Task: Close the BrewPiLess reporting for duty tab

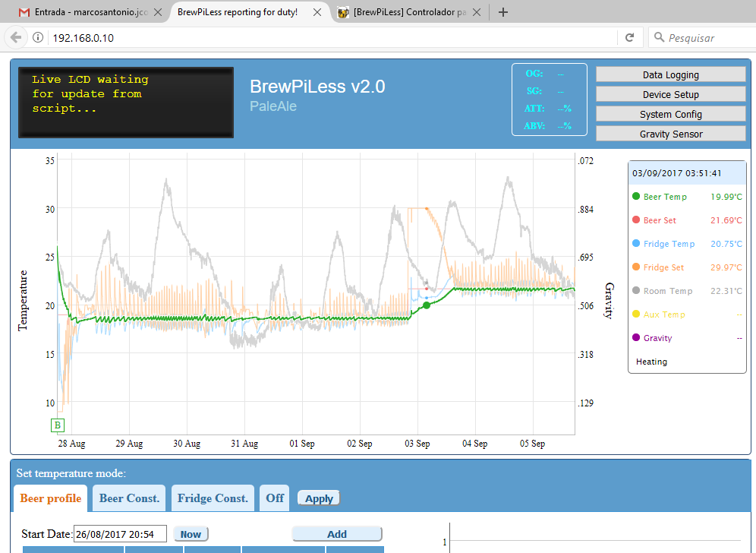Action: [x=317, y=13]
